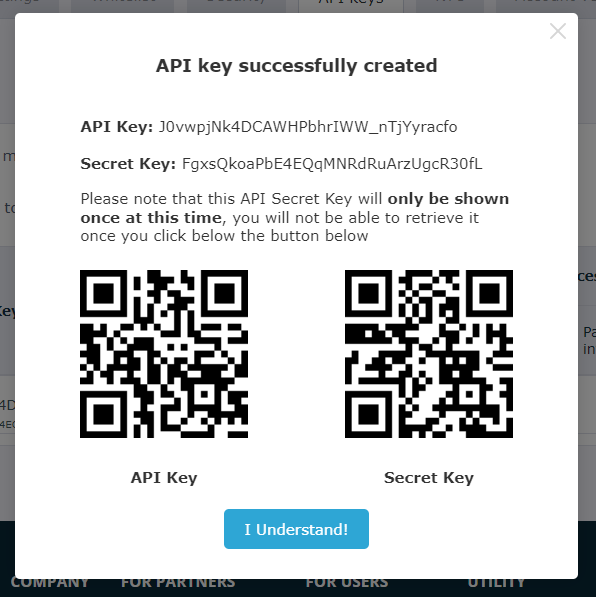Click the Secret Key QR code
Viewport: 596px width, 597px height.
[x=429, y=354]
